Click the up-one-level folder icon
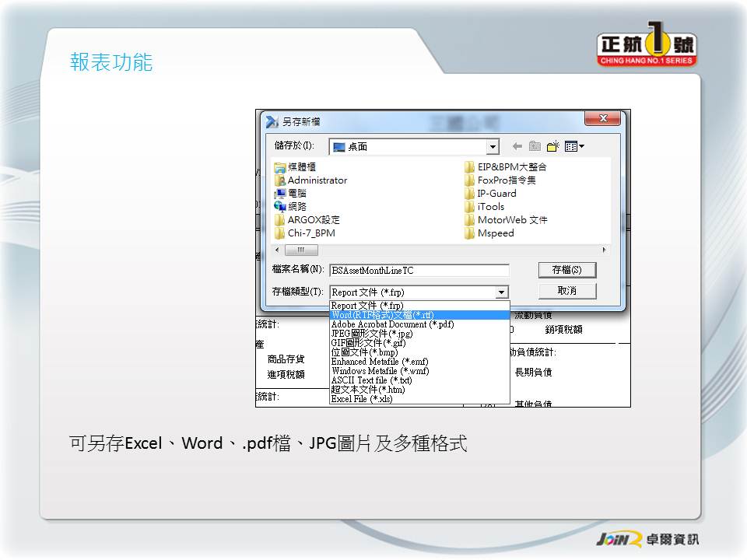This screenshot has height=560, width=747. 535,146
